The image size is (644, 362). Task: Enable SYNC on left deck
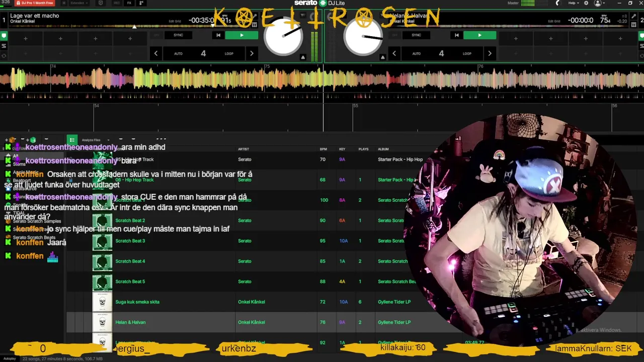[178, 35]
